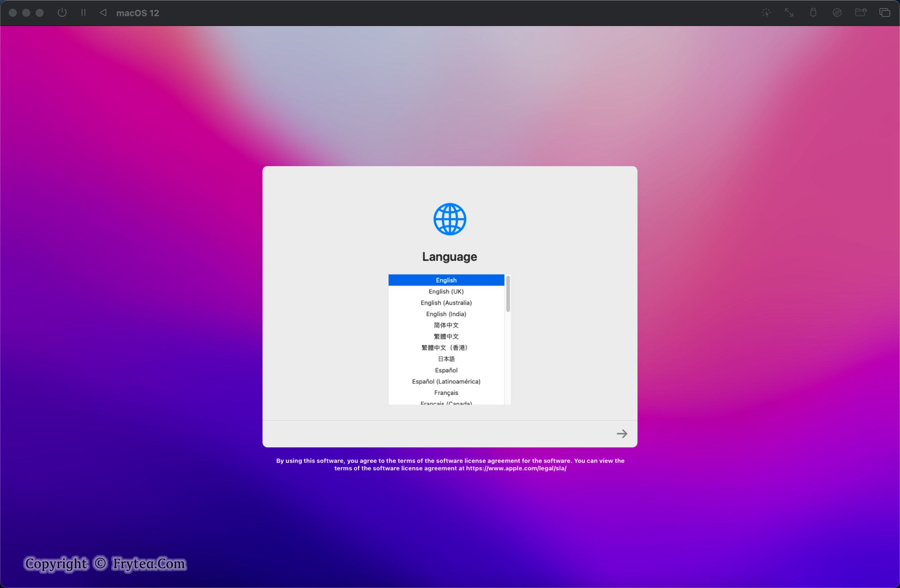Select 日本語 language
This screenshot has height=588, width=900.
click(446, 359)
